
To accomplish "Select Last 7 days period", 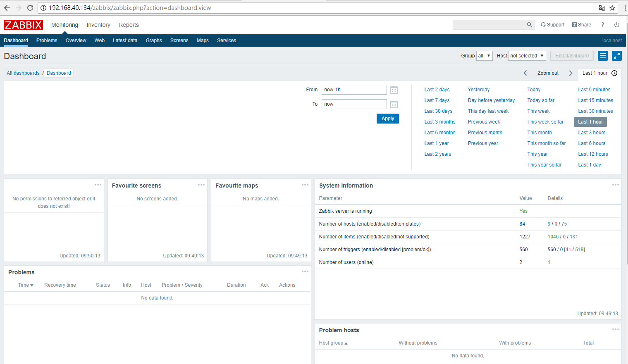I will point(437,100).
